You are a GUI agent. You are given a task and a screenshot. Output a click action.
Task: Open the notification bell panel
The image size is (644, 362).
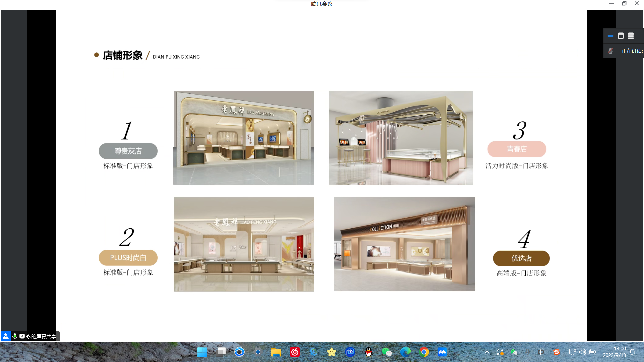632,352
